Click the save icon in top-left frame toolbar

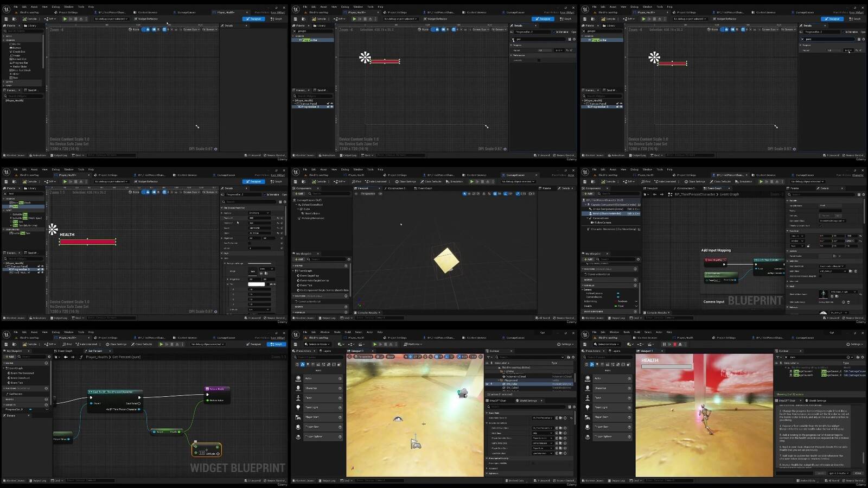tap(7, 19)
